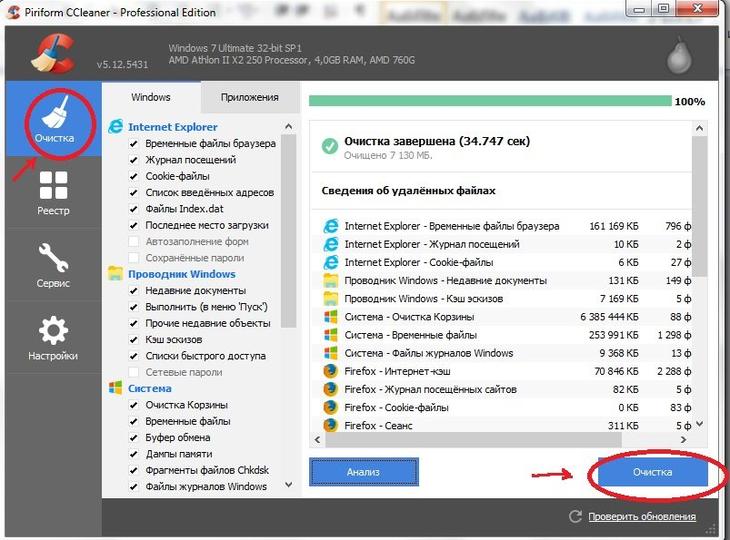
Task: Enable Сетевые пароли checkbox
Action: 134,372
